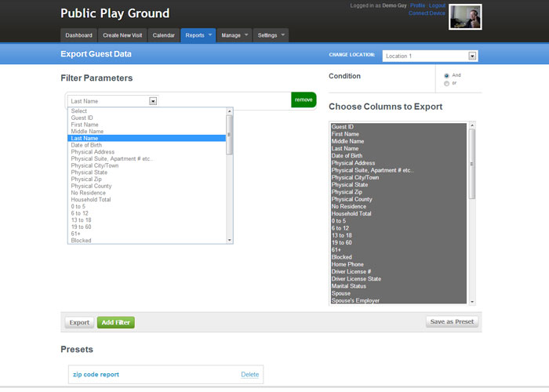Click the export columns scrollbar thumb
Screen dimensions: 549x392
click(x=472, y=164)
